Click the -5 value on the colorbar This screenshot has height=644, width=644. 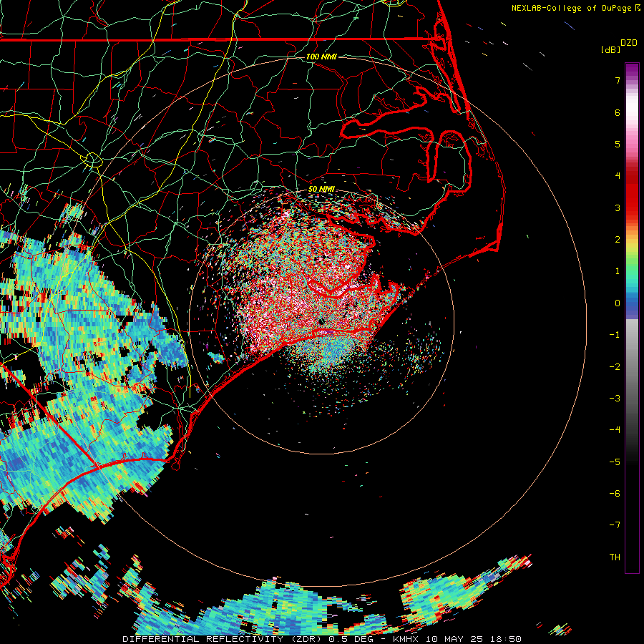pos(615,462)
